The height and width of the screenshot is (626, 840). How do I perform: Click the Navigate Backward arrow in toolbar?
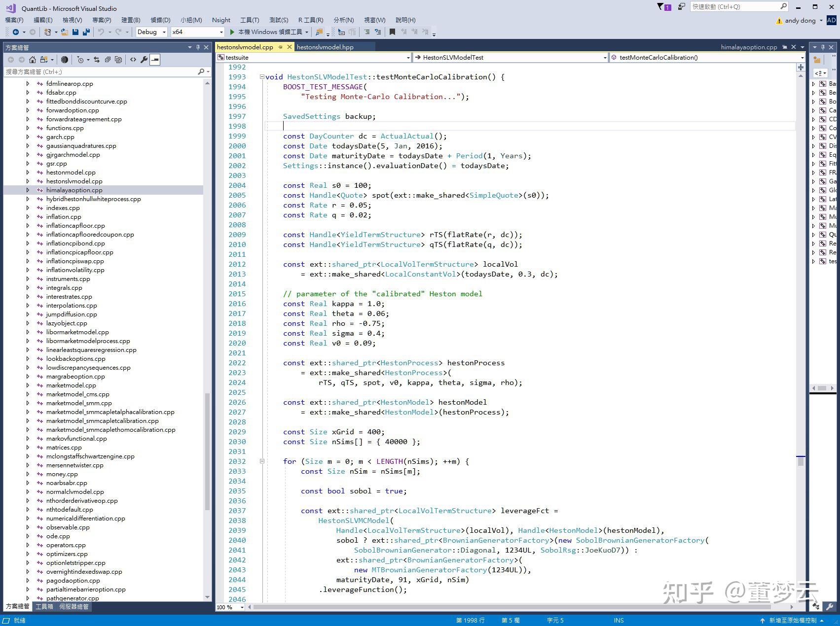pyautogui.click(x=16, y=32)
